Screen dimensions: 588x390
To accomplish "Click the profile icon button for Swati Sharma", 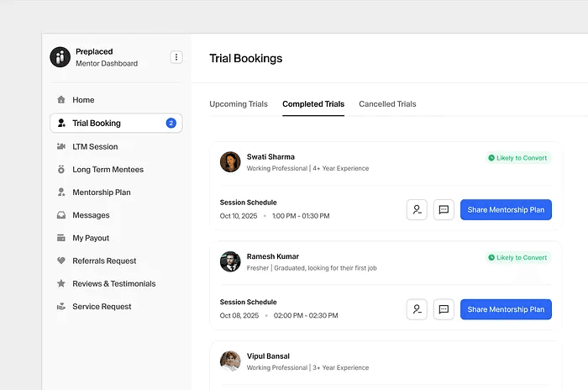I will coord(417,209).
